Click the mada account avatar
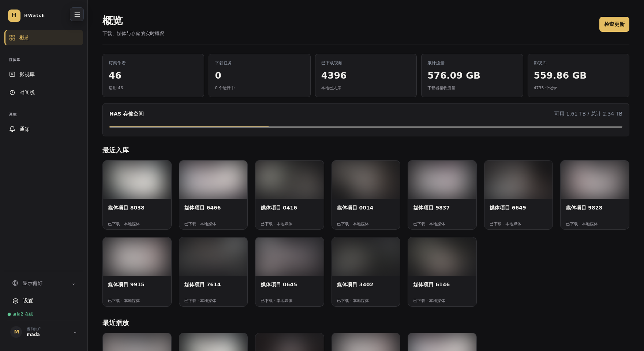Image resolution: width=644 pixels, height=351 pixels. (16, 332)
